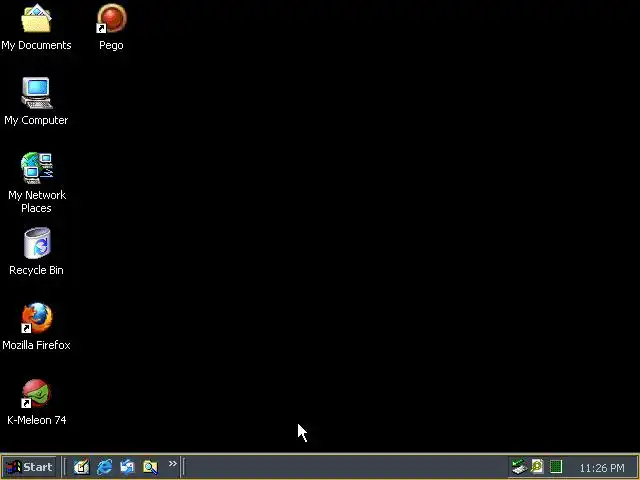Image resolution: width=640 pixels, height=480 pixels.
Task: Launch Internet Explorer from quick launch
Action: (104, 467)
